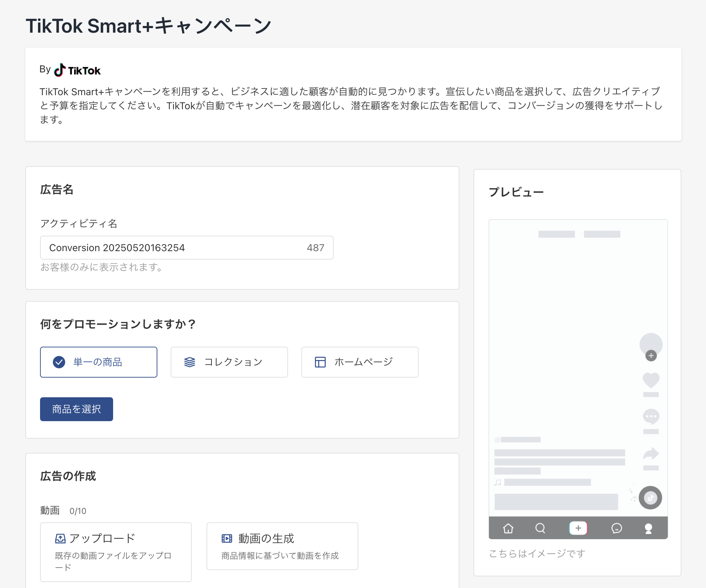Click the spinning music disc icon
This screenshot has width=706, height=588.
[x=651, y=498]
